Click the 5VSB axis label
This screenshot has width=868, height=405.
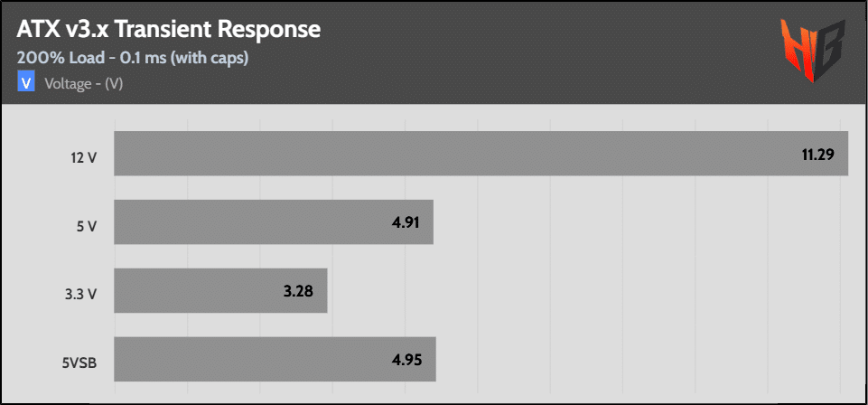pos(80,364)
